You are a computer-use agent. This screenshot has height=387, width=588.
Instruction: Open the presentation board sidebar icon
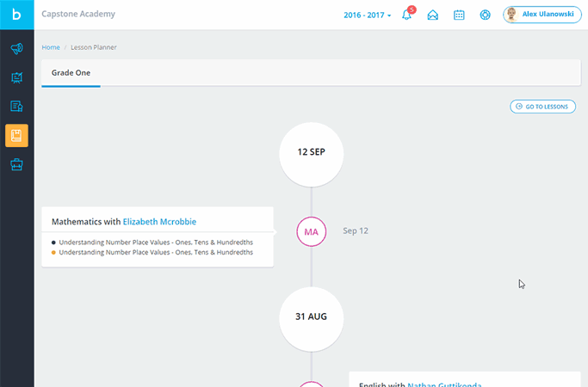click(16, 77)
